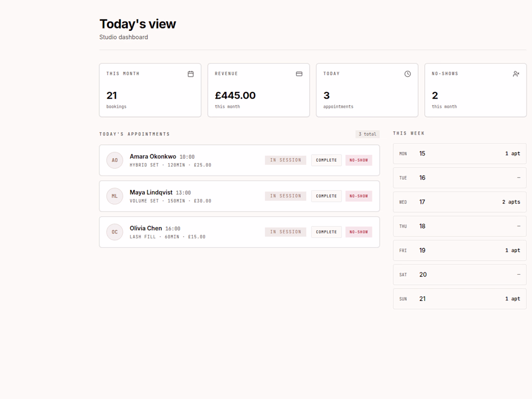This screenshot has width=532, height=399.
Task: Mark Amara Okonkwo as In Session
Action: tap(285, 160)
